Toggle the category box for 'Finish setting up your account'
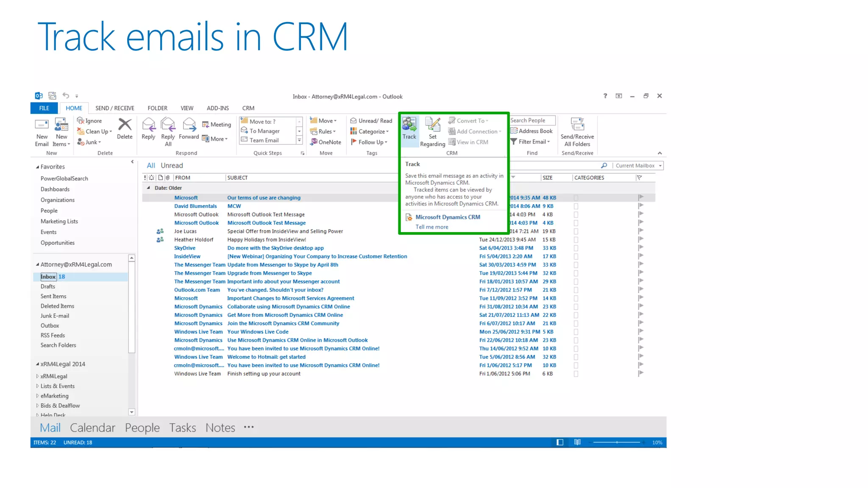This screenshot has width=868, height=488. coord(576,374)
